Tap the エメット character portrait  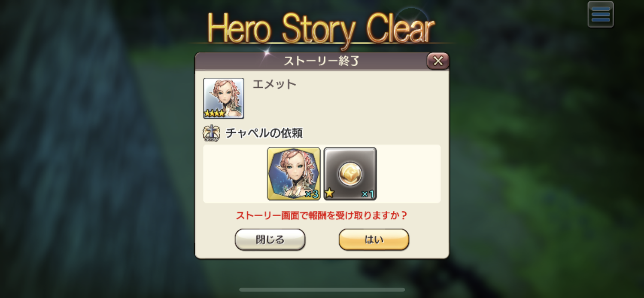coord(224,98)
